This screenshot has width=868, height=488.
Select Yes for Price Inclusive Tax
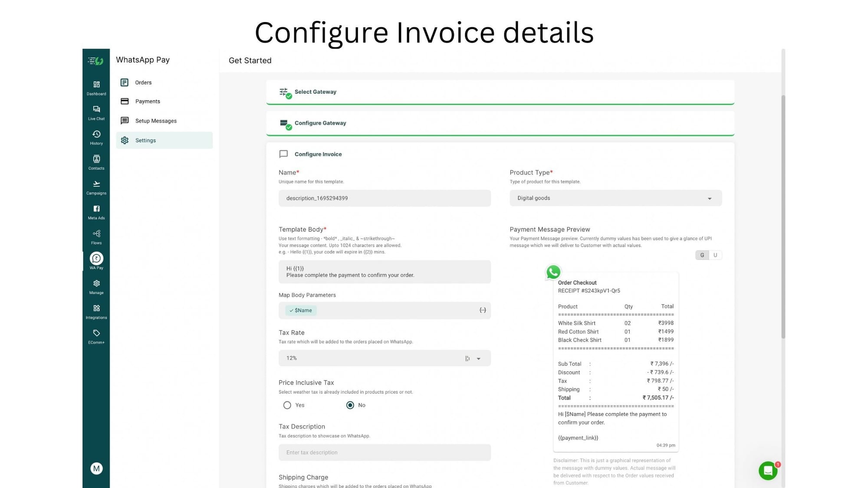tap(287, 405)
